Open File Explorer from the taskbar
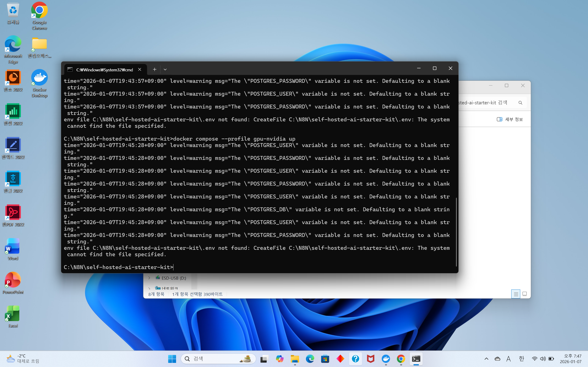 295,359
